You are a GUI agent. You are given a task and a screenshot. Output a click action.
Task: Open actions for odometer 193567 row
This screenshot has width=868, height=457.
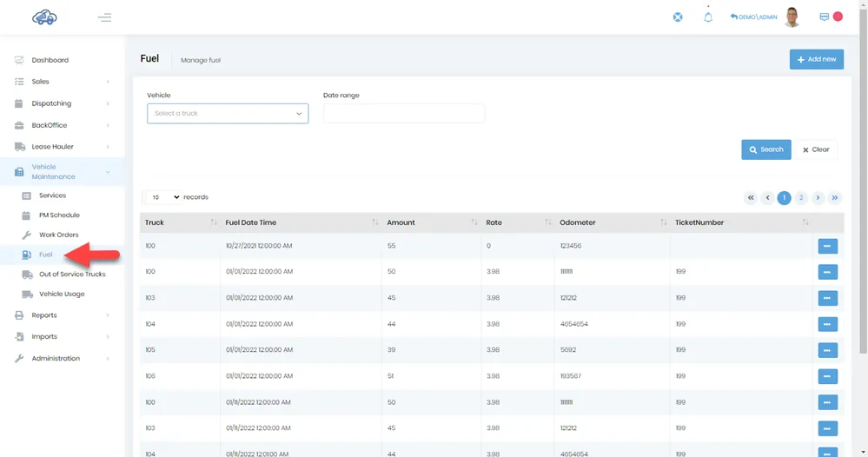coord(827,376)
